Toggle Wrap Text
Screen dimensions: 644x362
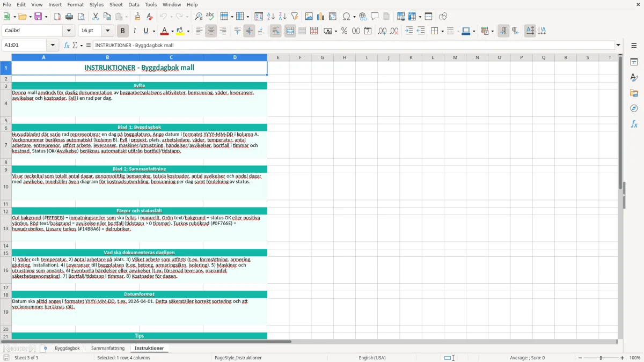275,31
